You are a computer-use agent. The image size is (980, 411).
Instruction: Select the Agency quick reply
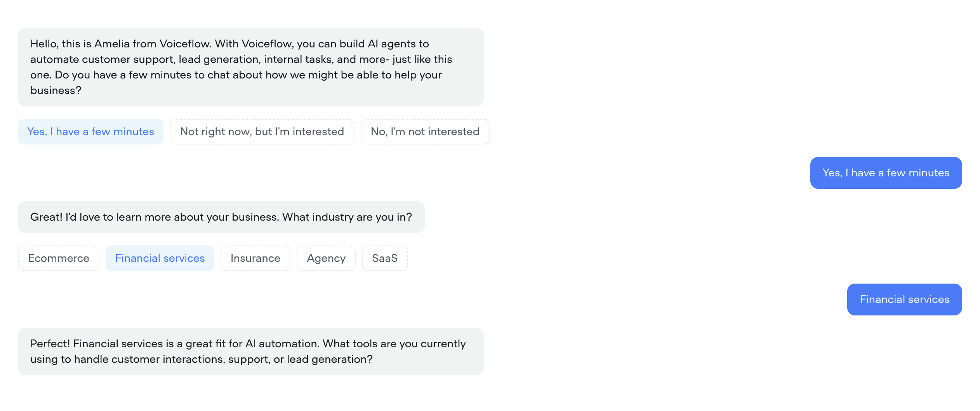(326, 258)
